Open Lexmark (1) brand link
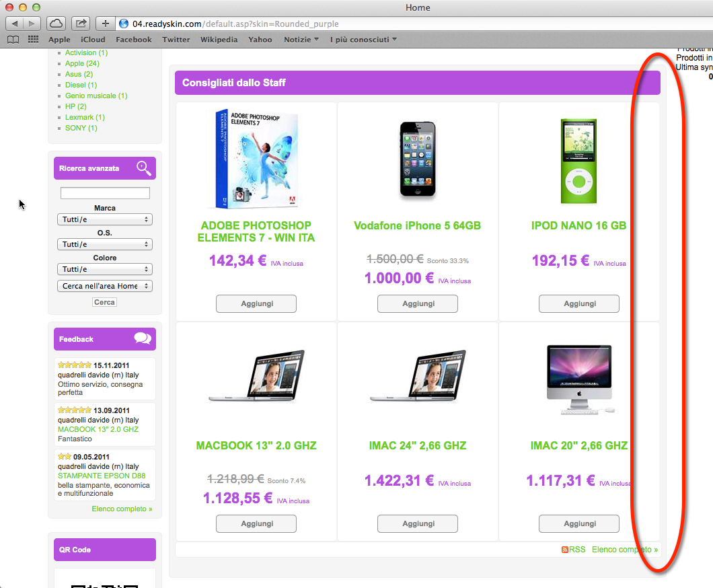713x588 pixels. coord(85,117)
